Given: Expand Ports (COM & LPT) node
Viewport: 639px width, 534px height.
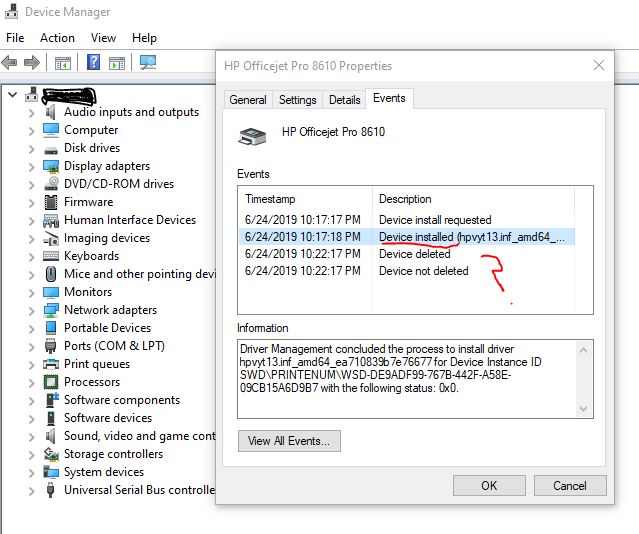Looking at the screenshot, I should (32, 346).
